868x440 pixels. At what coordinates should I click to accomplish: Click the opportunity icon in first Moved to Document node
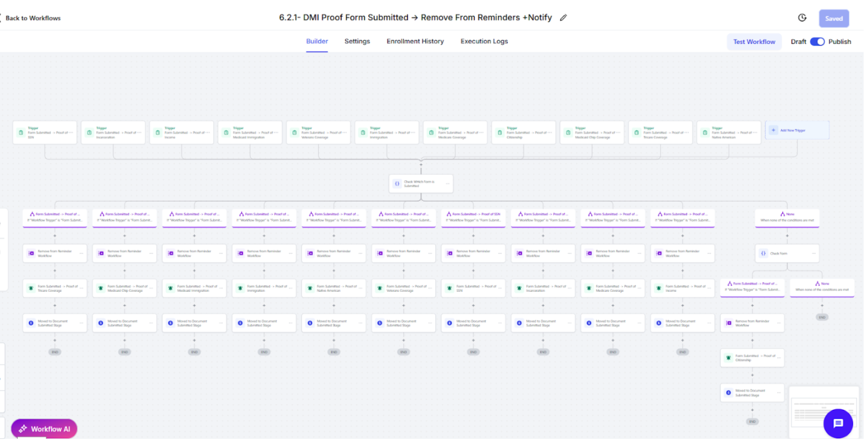click(31, 324)
